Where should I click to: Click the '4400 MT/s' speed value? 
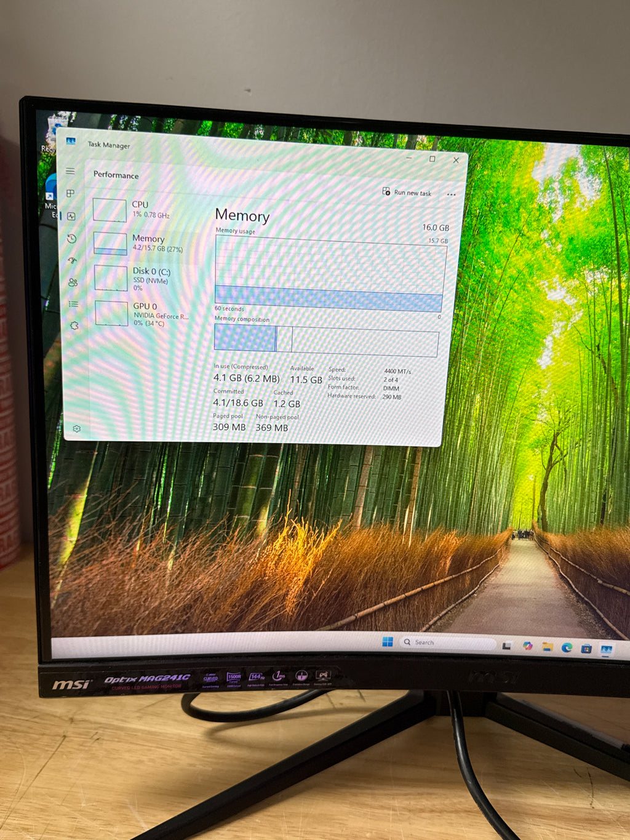pos(397,371)
